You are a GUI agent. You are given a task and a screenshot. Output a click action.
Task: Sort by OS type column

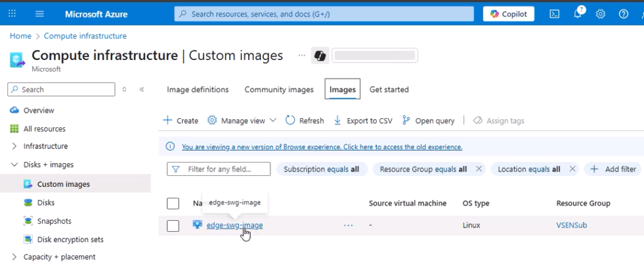476,203
